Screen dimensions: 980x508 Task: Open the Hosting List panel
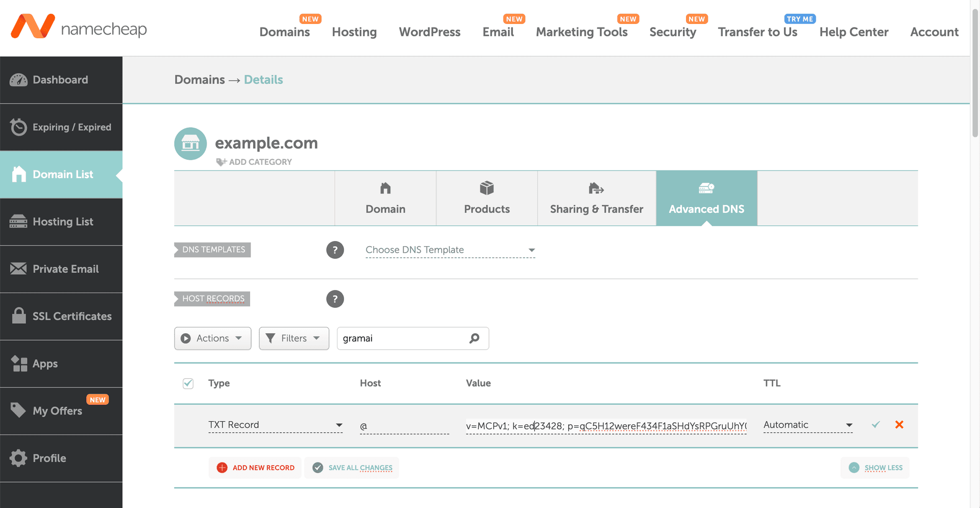click(63, 222)
